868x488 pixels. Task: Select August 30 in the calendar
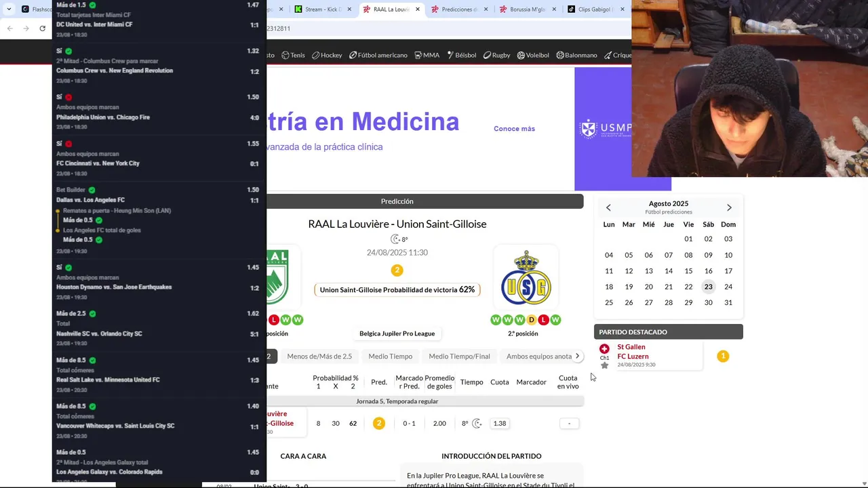pyautogui.click(x=708, y=302)
